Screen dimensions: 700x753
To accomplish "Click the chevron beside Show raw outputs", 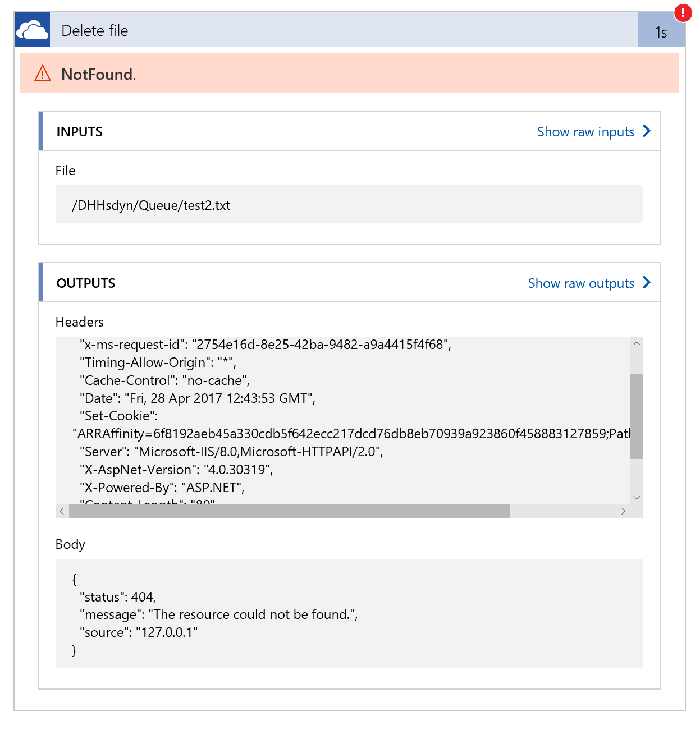I will click(647, 282).
